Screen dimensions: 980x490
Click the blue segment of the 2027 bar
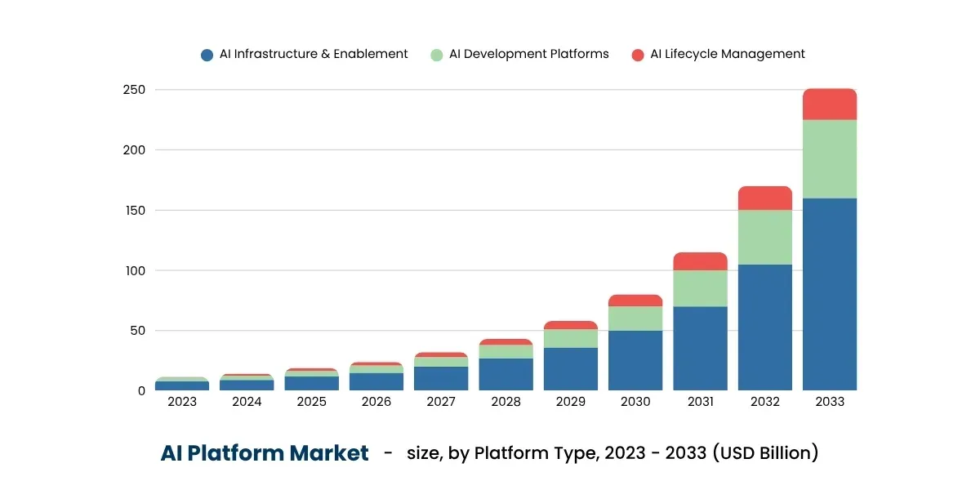click(x=441, y=378)
